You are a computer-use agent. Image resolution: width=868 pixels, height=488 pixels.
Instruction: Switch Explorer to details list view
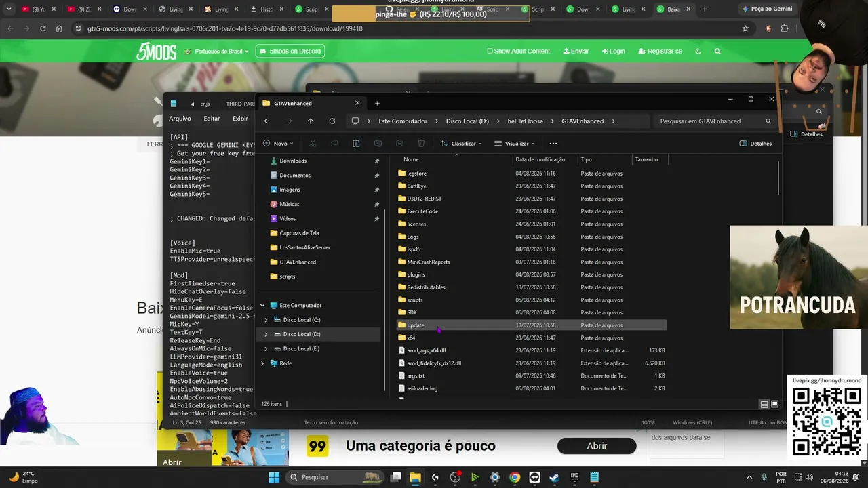point(764,404)
